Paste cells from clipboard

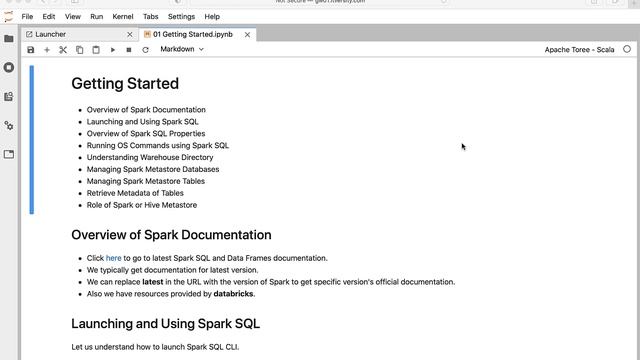[x=96, y=50]
